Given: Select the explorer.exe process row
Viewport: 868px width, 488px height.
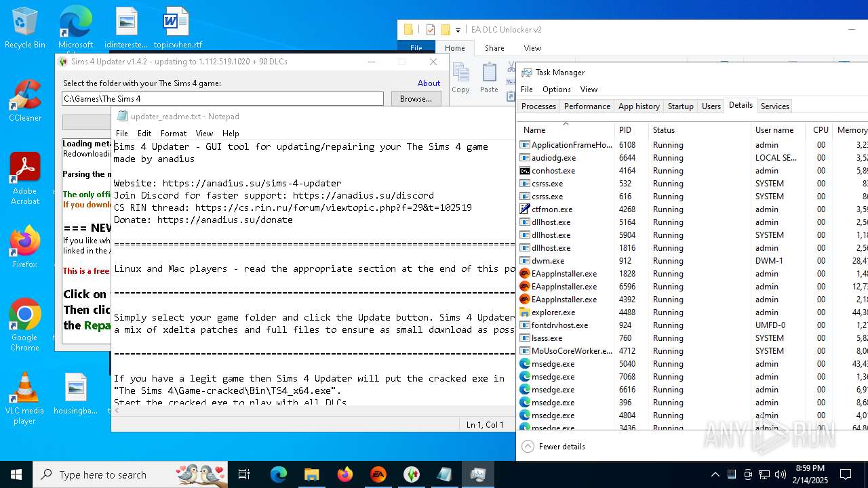Looking at the screenshot, I should coord(692,312).
